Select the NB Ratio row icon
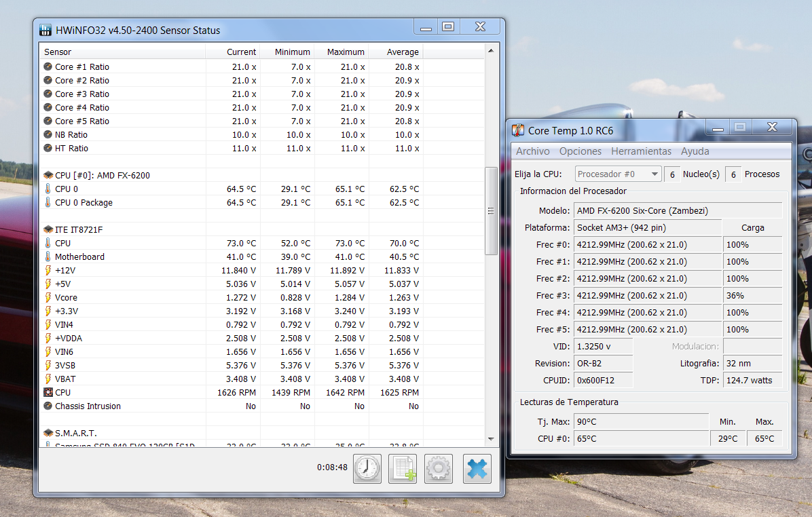812x517 pixels. click(x=48, y=134)
